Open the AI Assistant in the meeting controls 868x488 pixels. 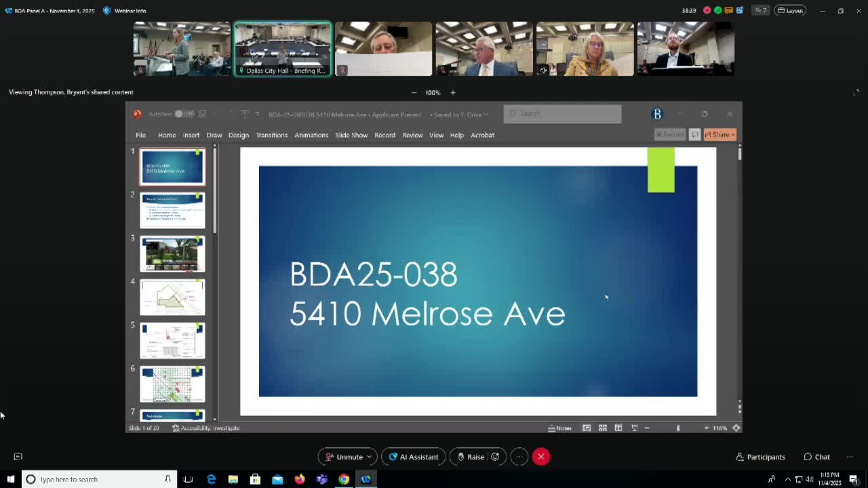click(413, 456)
